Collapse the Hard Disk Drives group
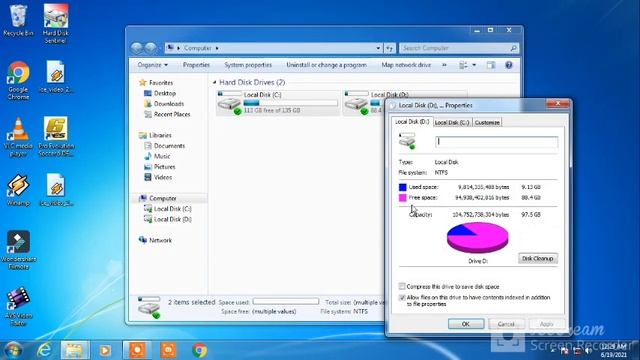This screenshot has height=360, width=640. pos(215,82)
